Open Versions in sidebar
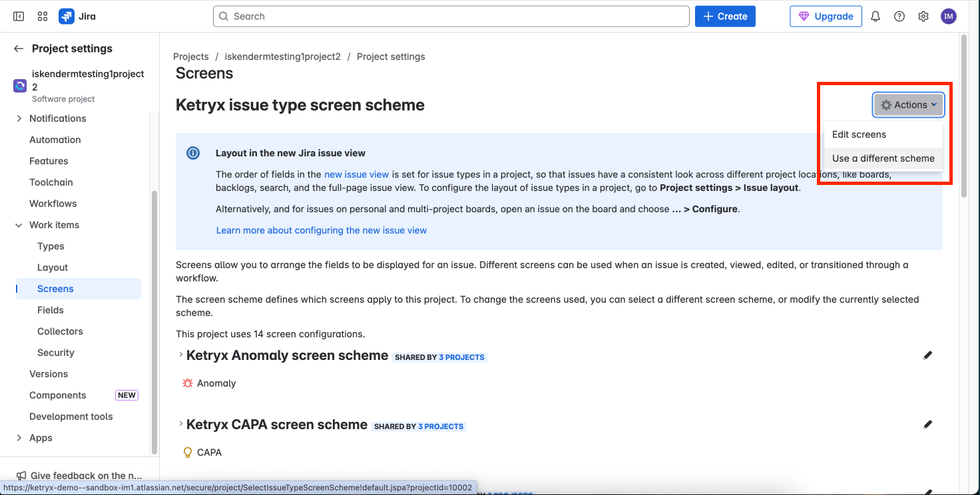 pos(49,374)
